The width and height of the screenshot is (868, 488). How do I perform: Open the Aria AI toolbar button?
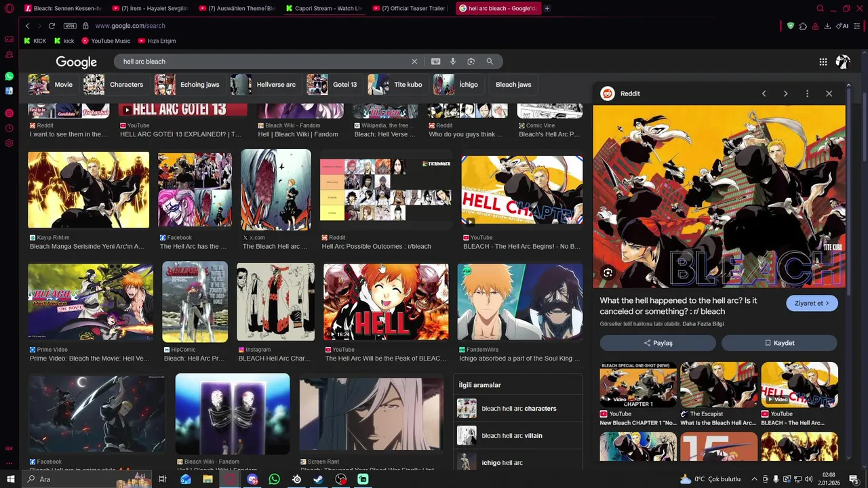[842, 26]
